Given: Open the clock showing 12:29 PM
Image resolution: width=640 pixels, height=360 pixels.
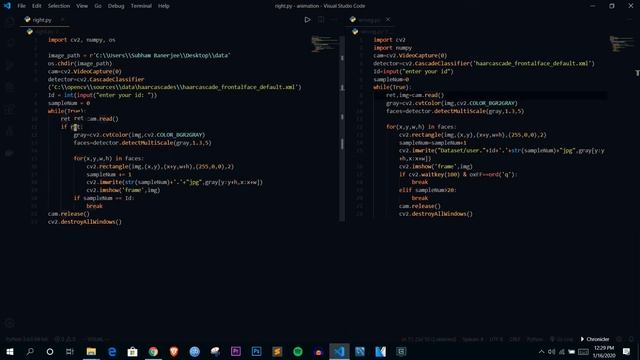Looking at the screenshot, I should pyautogui.click(x=604, y=351).
